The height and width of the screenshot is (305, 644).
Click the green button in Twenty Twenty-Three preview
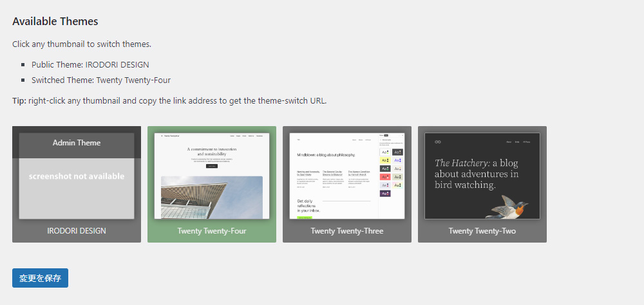pos(304,217)
